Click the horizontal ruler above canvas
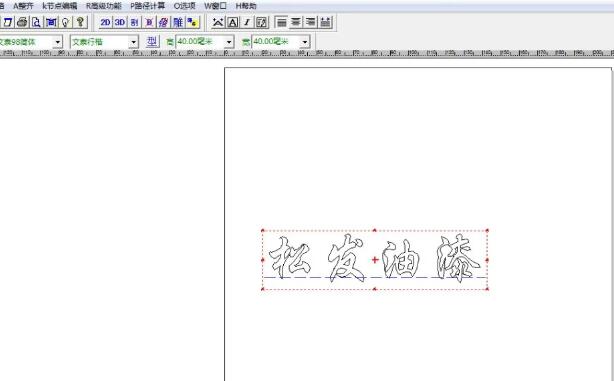614x381 pixels. tap(307, 53)
